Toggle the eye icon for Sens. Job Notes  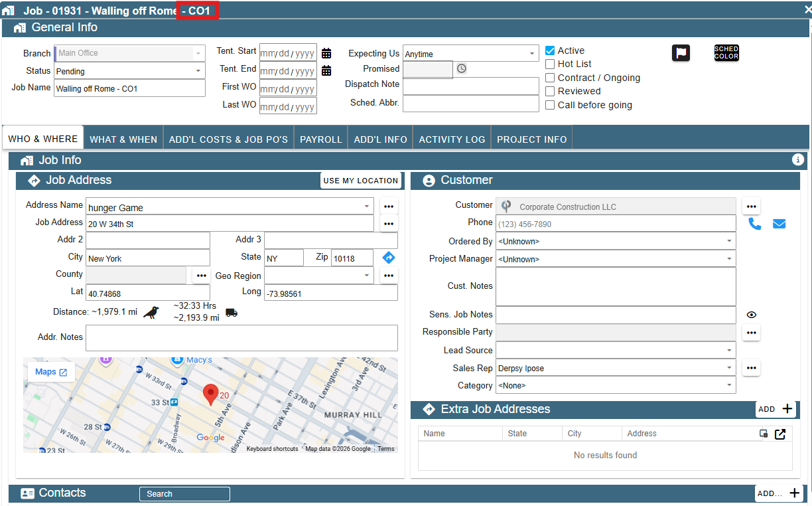point(752,315)
